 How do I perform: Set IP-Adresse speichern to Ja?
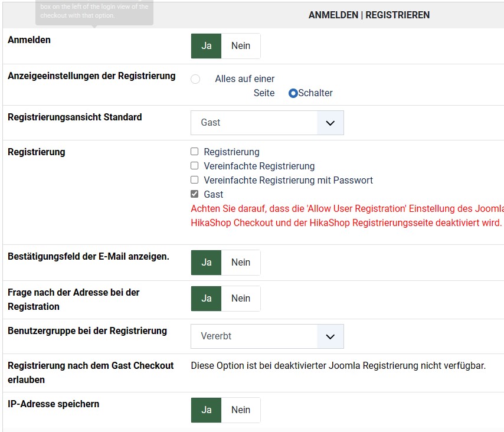[x=206, y=410]
